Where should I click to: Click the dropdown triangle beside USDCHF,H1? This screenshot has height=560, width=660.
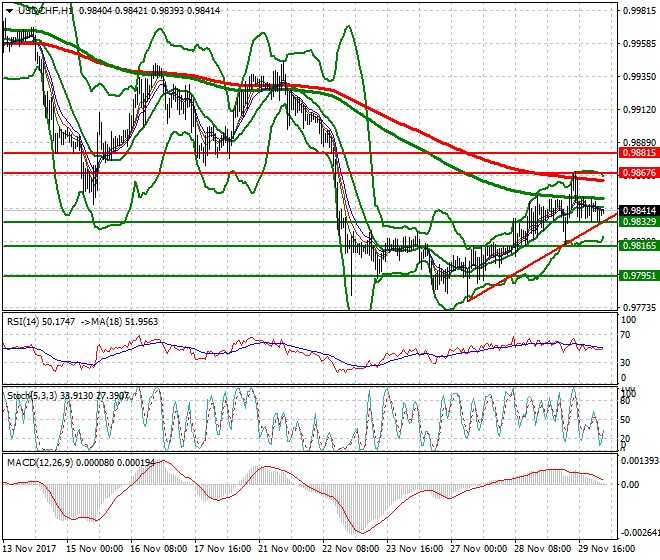coord(8,10)
